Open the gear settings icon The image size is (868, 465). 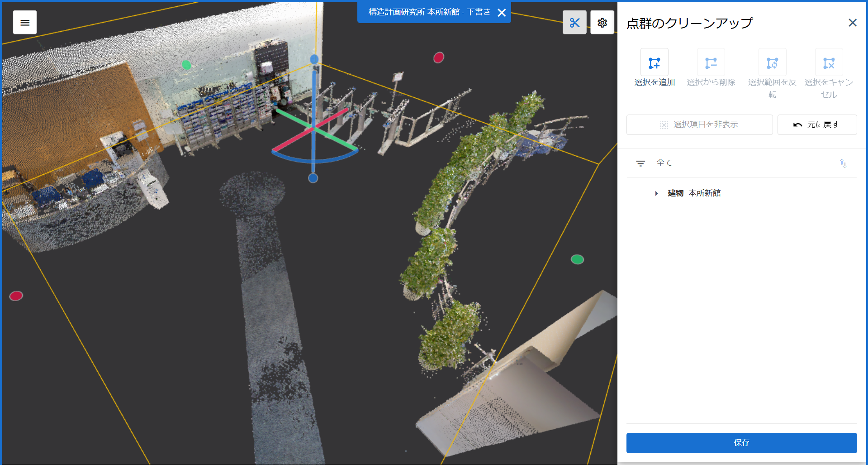[x=602, y=23]
